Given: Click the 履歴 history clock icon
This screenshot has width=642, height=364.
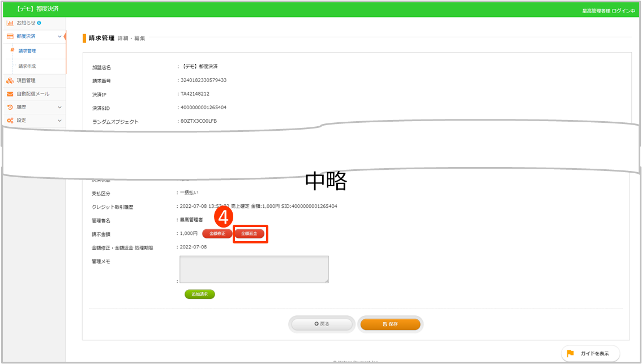Looking at the screenshot, I should pyautogui.click(x=10, y=107).
